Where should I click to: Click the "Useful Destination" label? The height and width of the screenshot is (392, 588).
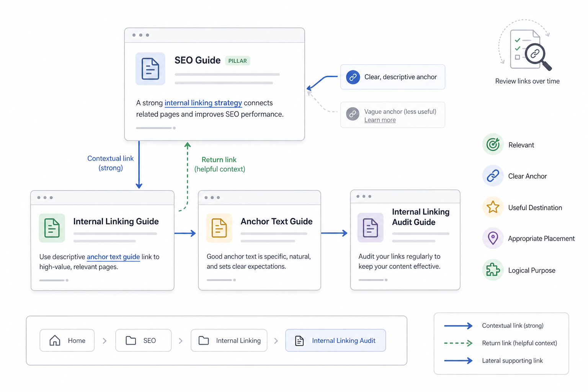coord(535,207)
